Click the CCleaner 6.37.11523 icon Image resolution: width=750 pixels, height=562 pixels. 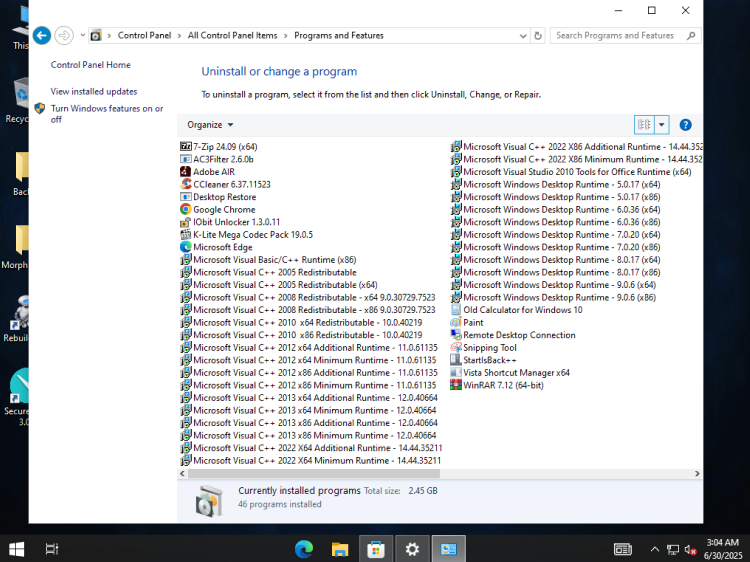[x=186, y=184]
